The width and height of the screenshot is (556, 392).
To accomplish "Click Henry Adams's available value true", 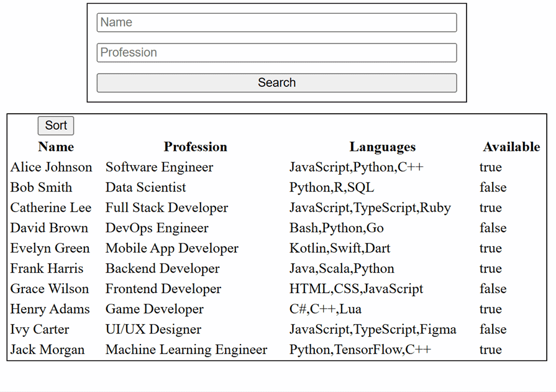I will click(491, 309).
